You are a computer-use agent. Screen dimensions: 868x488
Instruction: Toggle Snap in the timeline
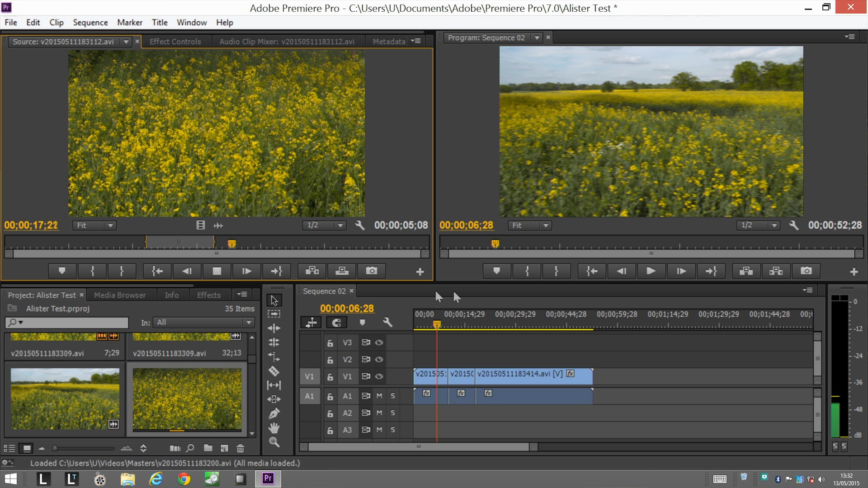coord(336,323)
